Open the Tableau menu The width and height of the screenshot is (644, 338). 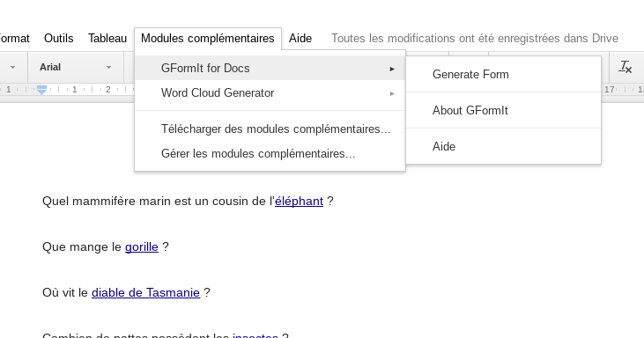(x=107, y=38)
